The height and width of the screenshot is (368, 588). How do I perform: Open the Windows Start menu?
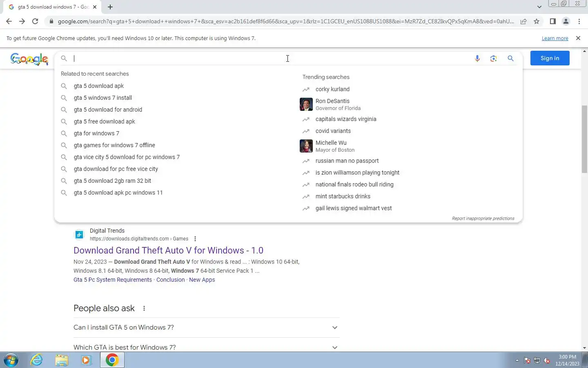pos(11,360)
